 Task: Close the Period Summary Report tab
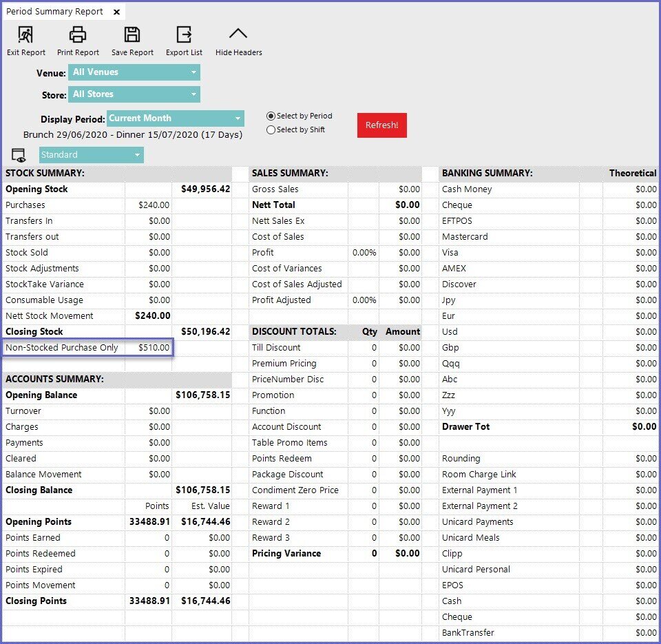click(x=116, y=12)
